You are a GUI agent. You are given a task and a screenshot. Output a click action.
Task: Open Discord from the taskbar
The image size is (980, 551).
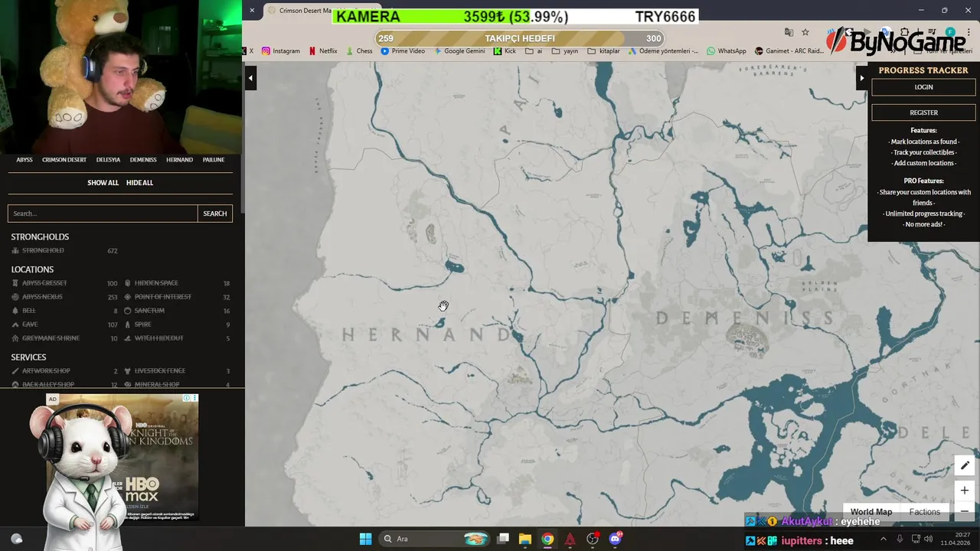point(615,539)
